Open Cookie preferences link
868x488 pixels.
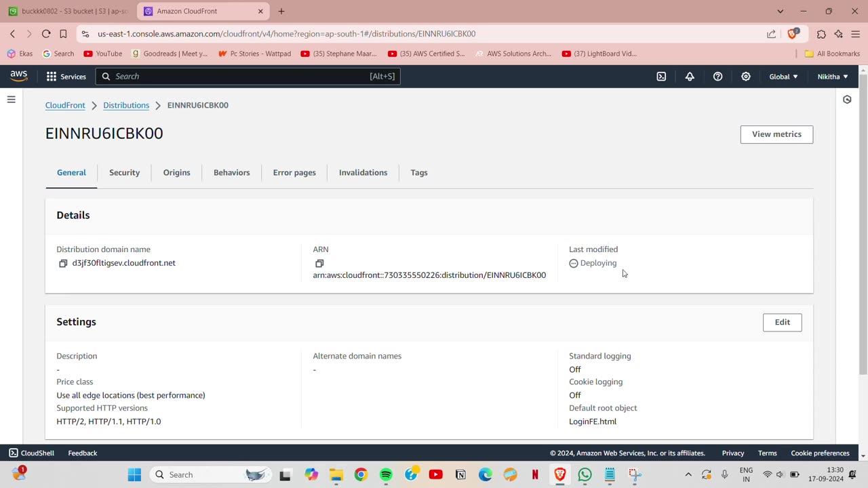821,453
